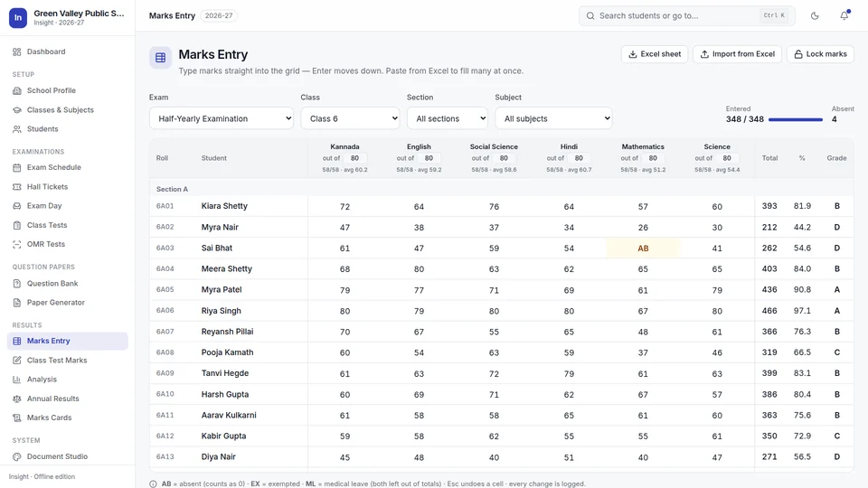Click the 2026-27 session badge

click(219, 15)
